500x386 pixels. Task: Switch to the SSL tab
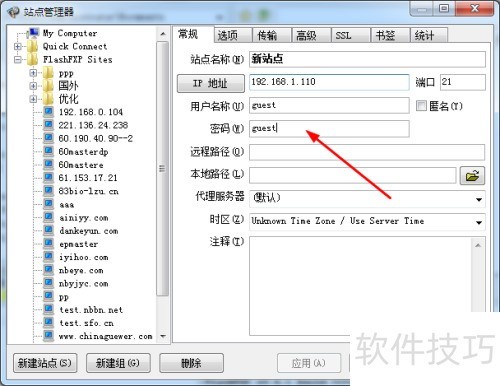350,35
